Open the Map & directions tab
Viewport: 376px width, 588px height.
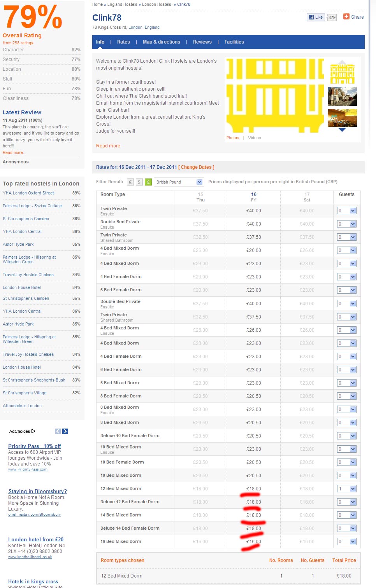pos(162,42)
